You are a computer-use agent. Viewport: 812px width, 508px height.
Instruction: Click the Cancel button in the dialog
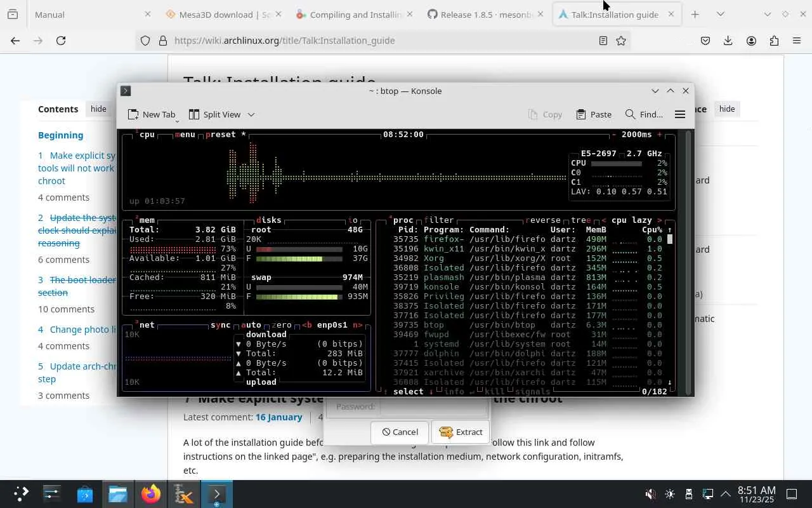click(400, 432)
